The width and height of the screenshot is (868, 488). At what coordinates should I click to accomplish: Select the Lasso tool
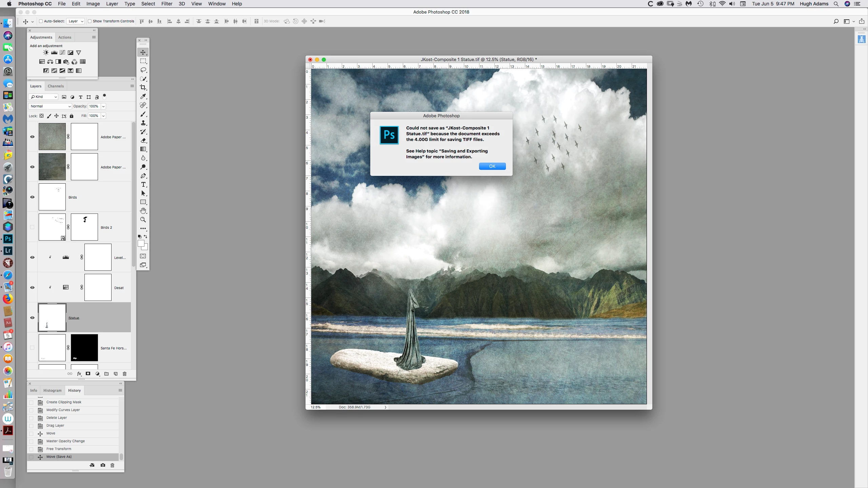[143, 70]
